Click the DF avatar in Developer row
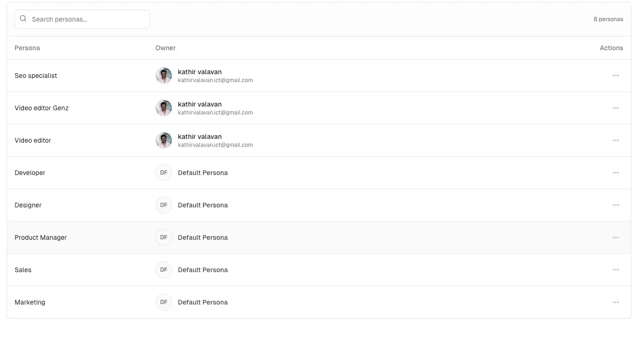Screen dimensions: 644x343 164,173
